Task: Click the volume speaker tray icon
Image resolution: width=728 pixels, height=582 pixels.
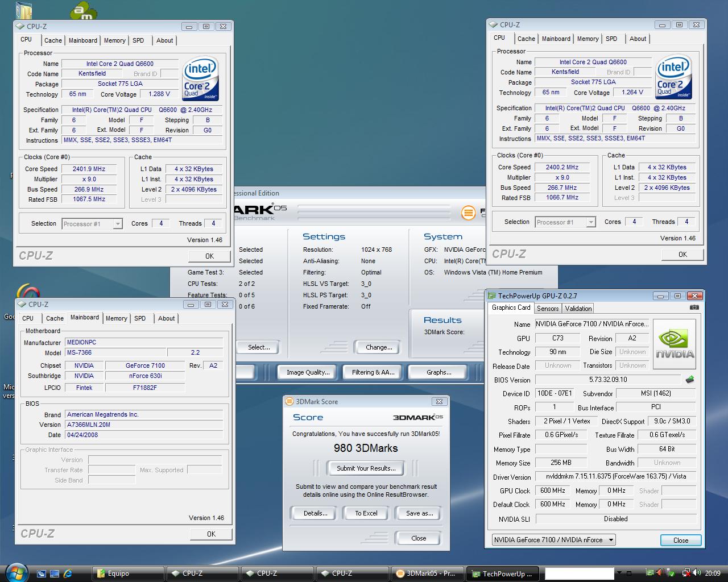Action: click(696, 573)
